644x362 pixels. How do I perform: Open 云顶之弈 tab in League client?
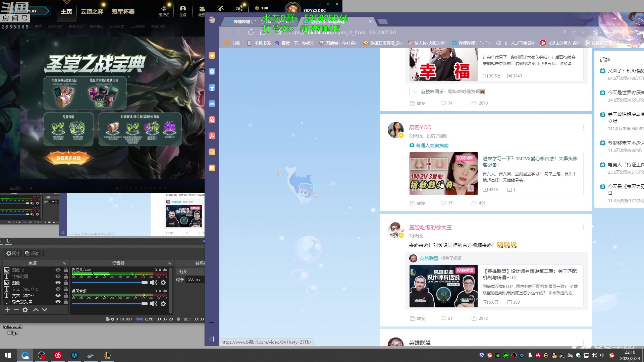coord(92,11)
